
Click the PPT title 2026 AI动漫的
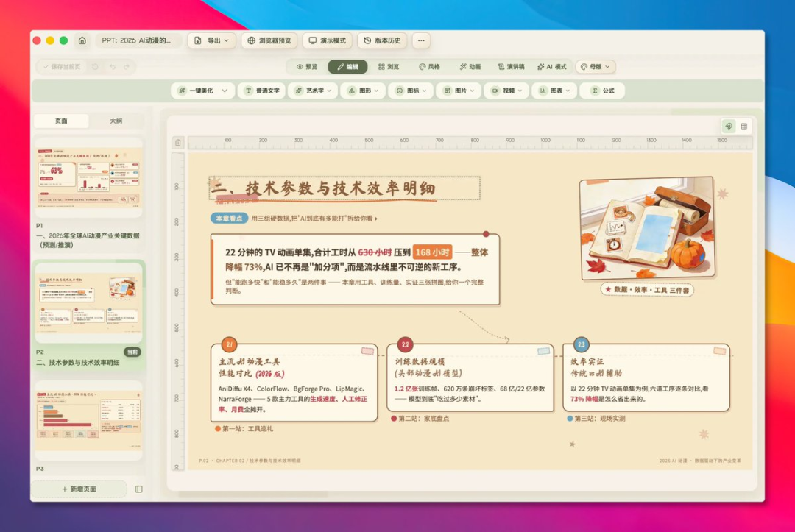click(x=136, y=40)
